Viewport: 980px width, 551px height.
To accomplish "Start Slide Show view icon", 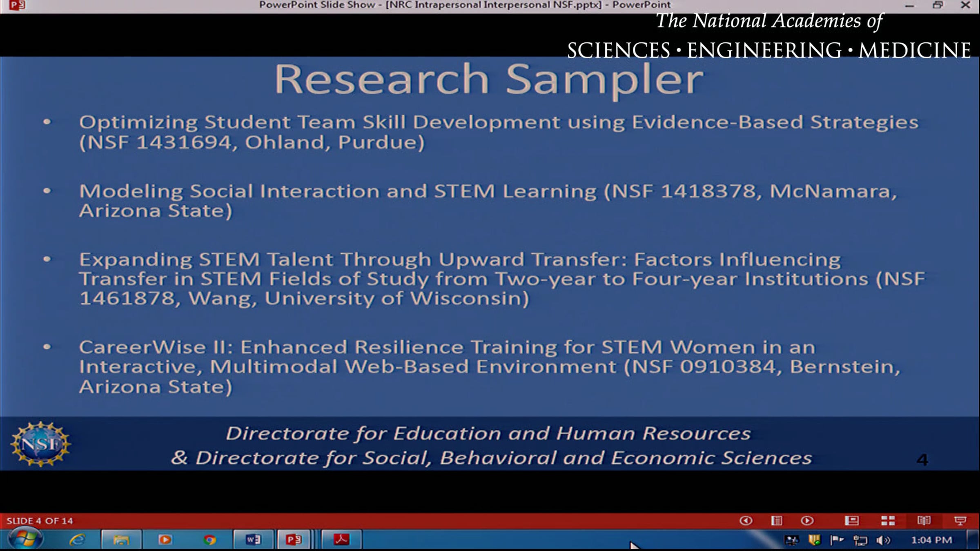I will coord(960,520).
